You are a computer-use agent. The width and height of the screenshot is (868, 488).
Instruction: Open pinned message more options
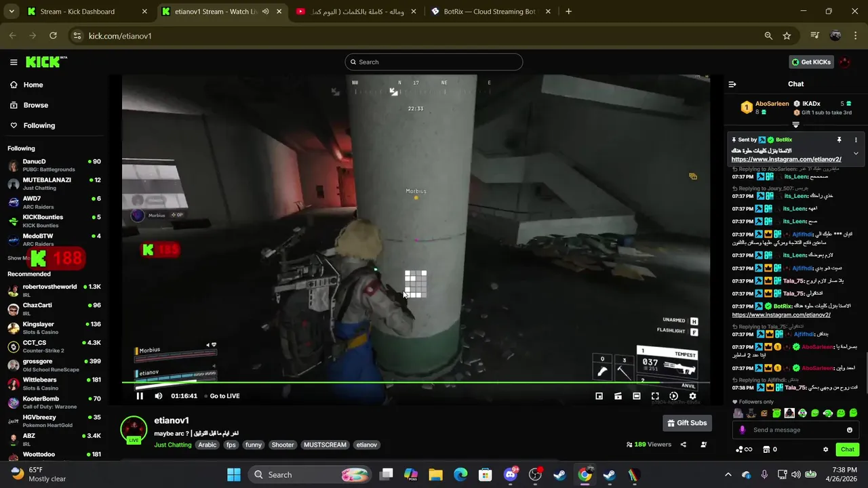pyautogui.click(x=856, y=140)
